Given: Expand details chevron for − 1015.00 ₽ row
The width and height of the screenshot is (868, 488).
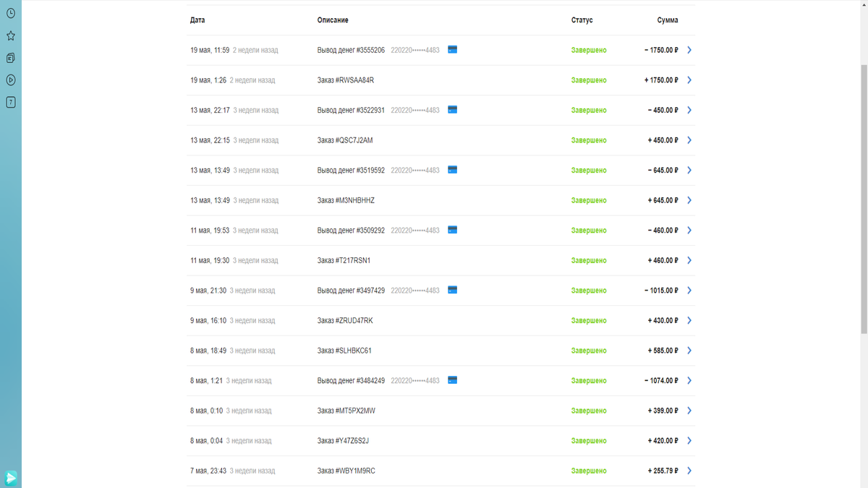Looking at the screenshot, I should [689, 290].
